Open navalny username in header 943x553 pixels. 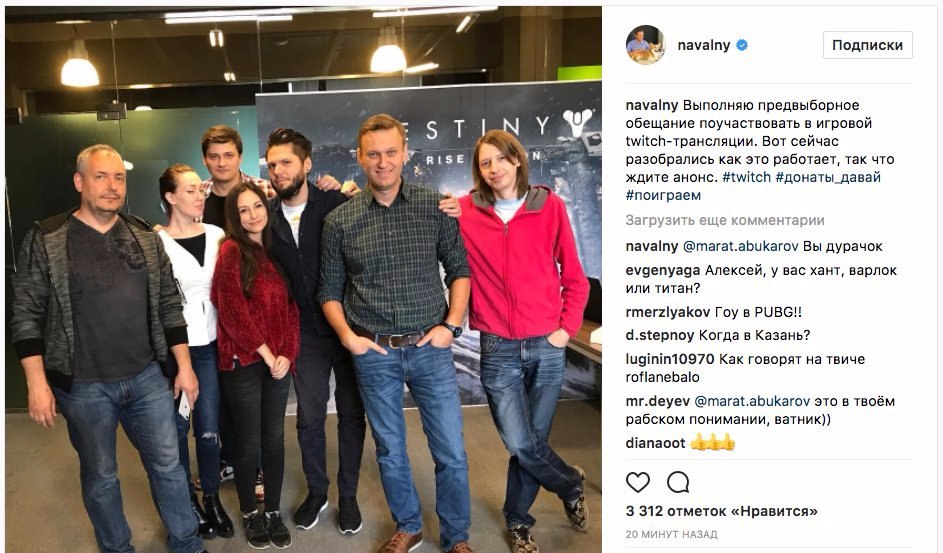[704, 45]
